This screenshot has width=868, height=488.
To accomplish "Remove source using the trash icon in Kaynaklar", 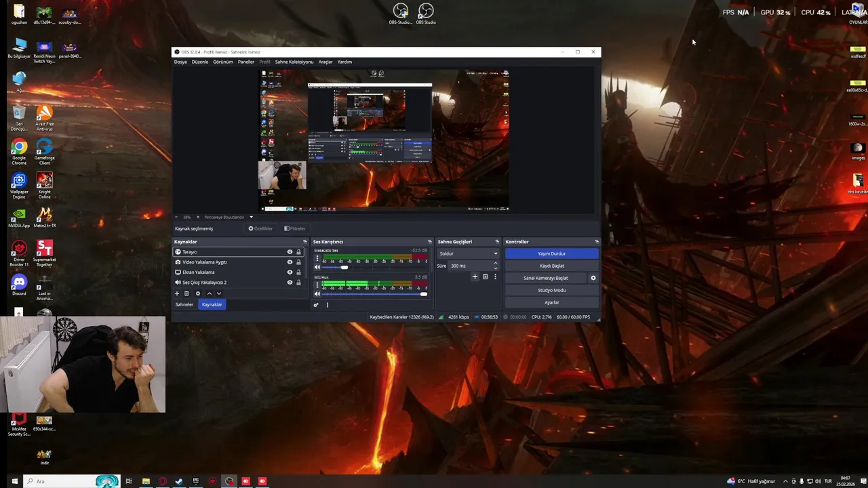I will click(x=186, y=293).
